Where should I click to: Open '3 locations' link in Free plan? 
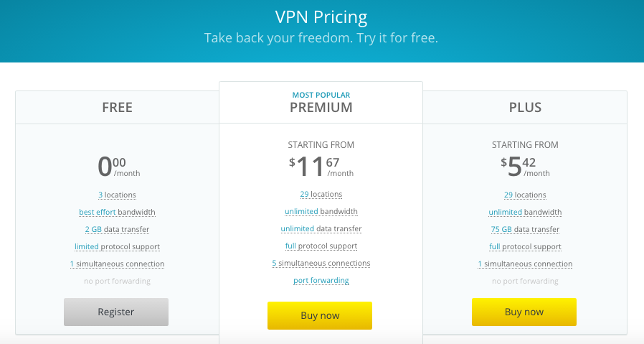point(117,195)
